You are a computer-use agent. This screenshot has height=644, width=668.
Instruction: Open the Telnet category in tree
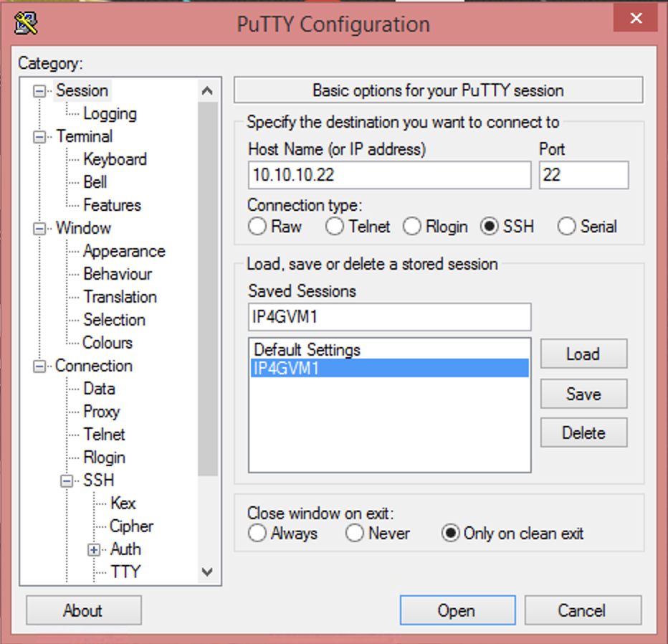(x=104, y=435)
